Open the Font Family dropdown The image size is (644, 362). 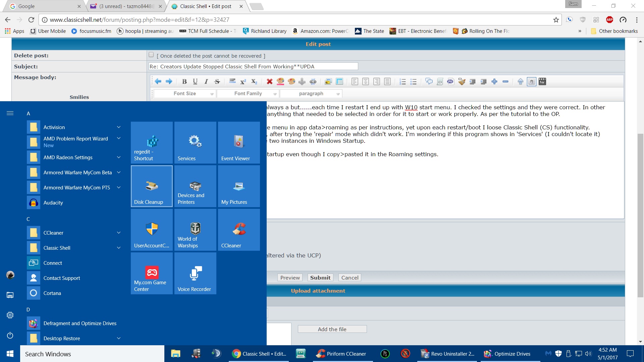click(248, 94)
